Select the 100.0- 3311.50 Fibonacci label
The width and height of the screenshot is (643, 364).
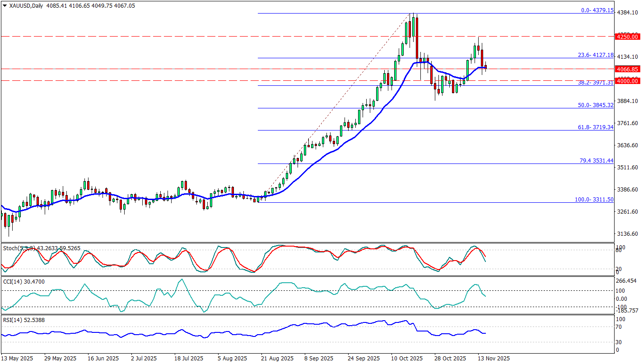pos(594,200)
